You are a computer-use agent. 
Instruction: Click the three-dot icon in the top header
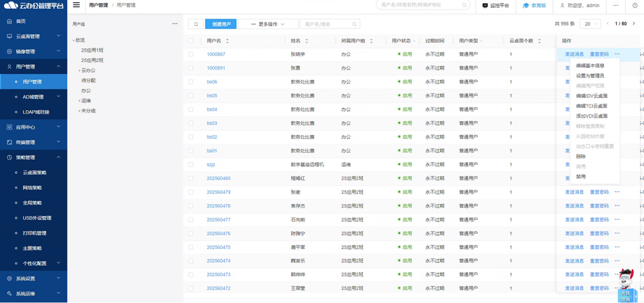click(x=616, y=6)
